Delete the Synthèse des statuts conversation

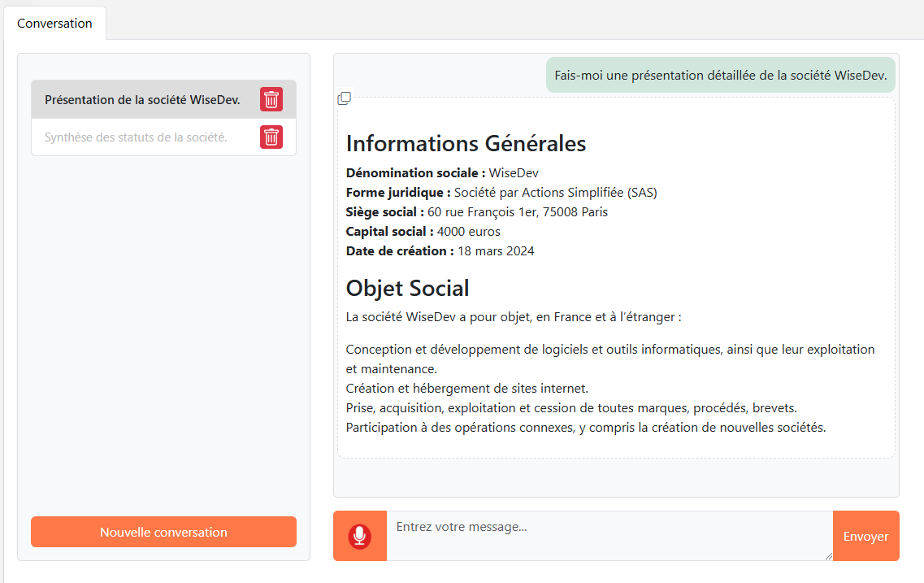[271, 137]
